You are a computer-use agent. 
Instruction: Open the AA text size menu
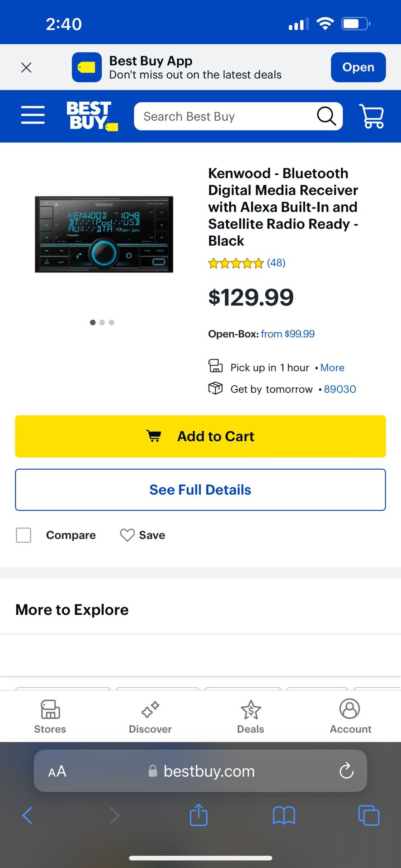tap(57, 771)
